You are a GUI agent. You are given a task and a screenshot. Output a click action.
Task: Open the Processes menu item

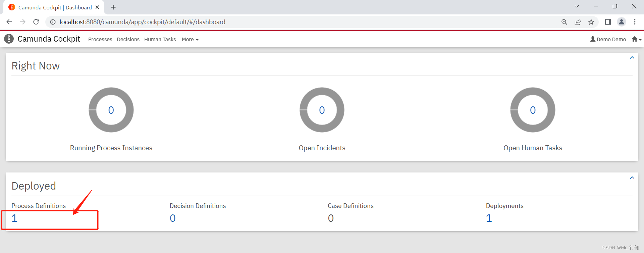click(100, 39)
